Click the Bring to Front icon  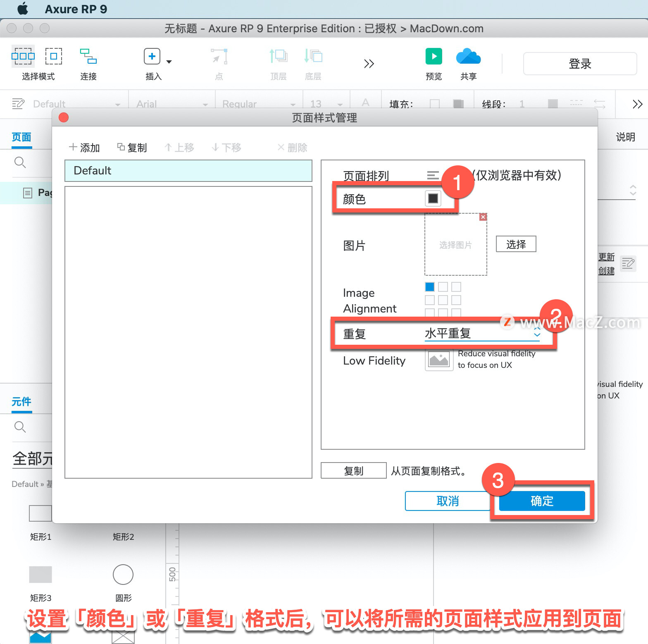(x=278, y=56)
